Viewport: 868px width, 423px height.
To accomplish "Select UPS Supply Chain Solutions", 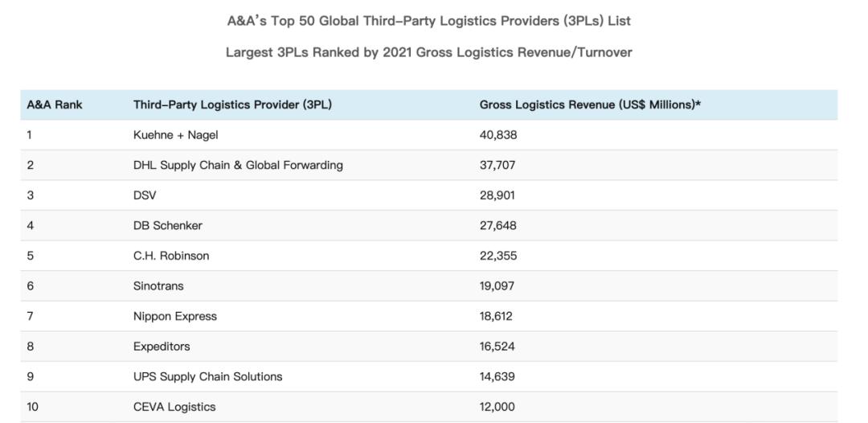I will [207, 376].
